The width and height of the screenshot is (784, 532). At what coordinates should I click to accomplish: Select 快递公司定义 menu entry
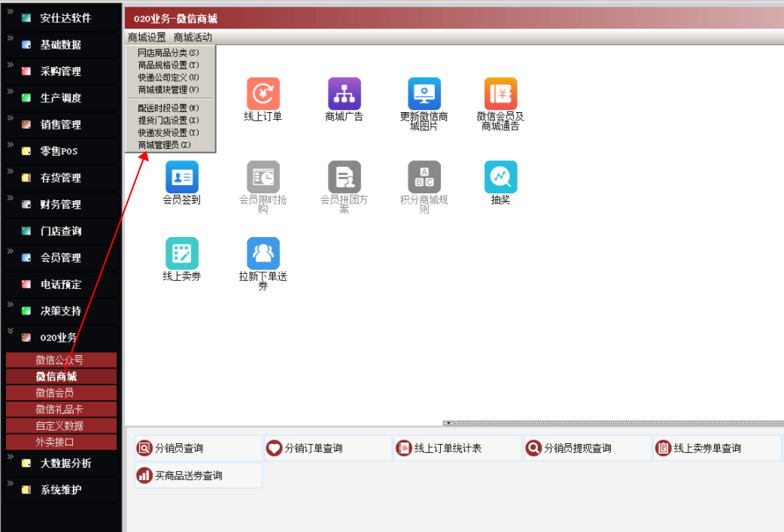coord(169,78)
